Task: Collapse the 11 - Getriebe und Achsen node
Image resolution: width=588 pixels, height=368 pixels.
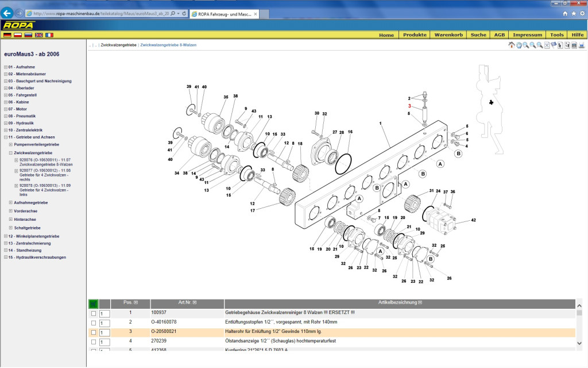Action: pos(6,137)
